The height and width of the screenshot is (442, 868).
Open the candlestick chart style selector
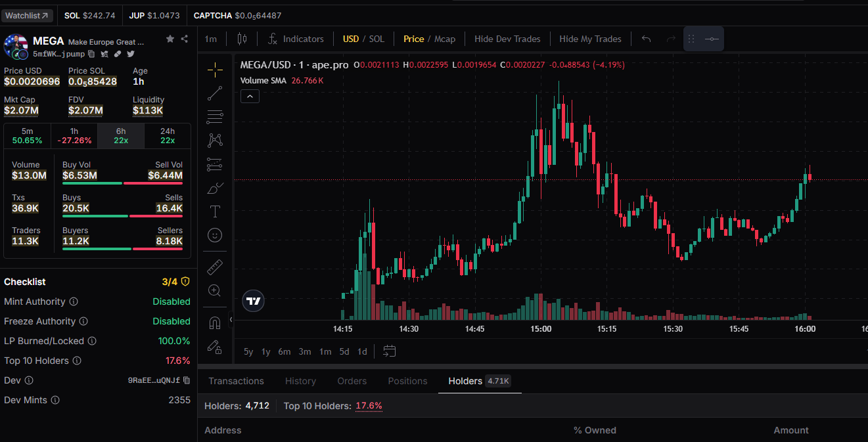coord(242,39)
